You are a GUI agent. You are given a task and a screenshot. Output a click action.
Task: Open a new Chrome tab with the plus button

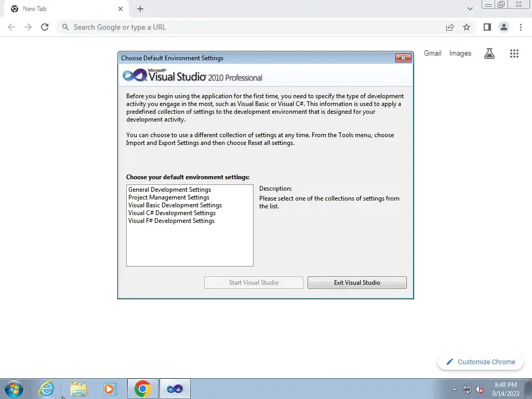[140, 9]
